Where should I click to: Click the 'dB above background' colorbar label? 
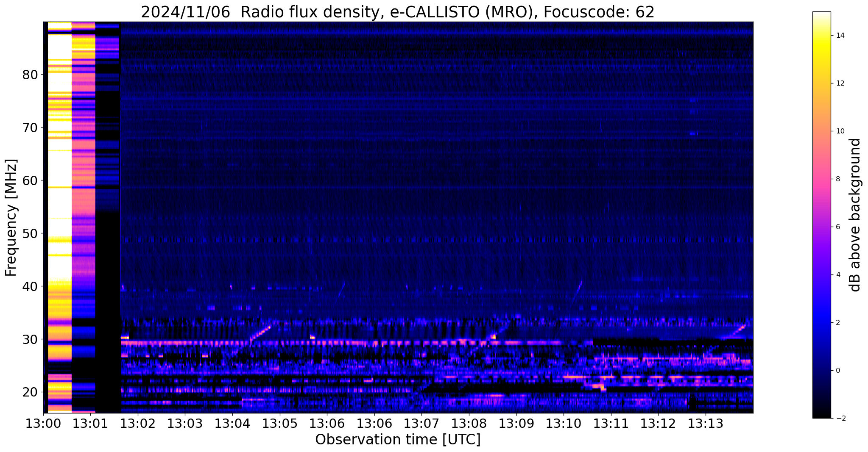[855, 215]
